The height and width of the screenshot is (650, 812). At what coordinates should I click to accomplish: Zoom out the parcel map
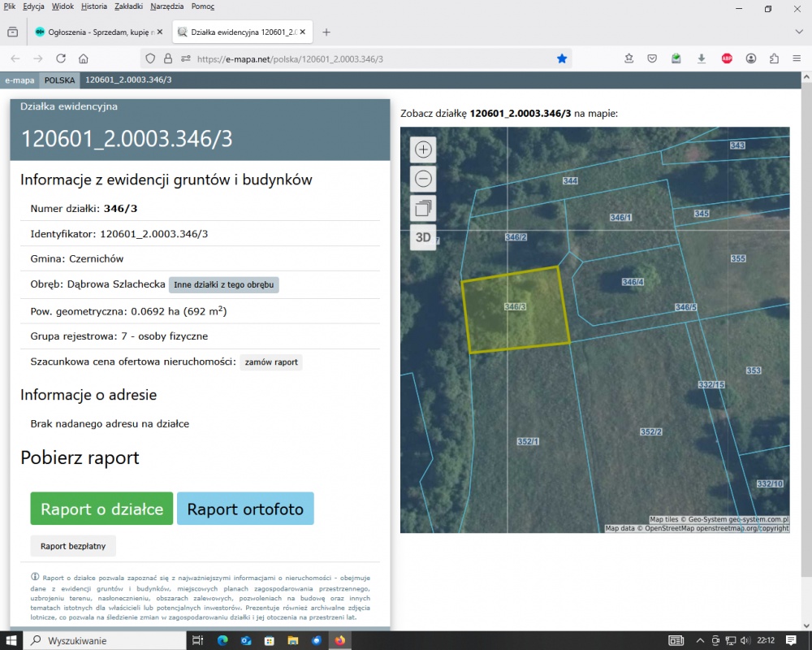click(x=423, y=179)
